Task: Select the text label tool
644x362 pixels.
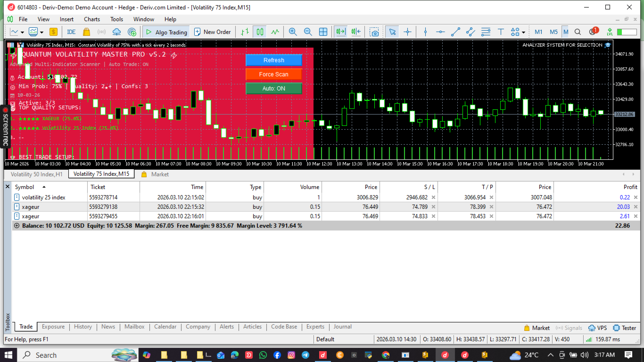Action: (501, 32)
